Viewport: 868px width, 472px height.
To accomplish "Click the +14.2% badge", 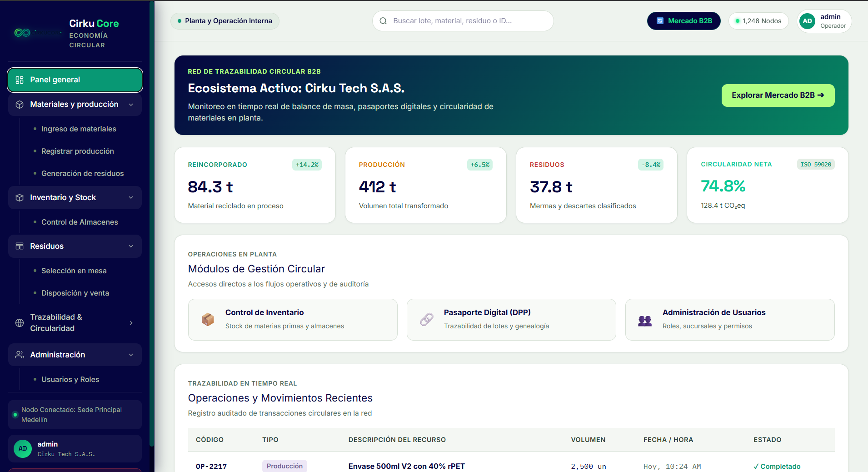I will pos(307,165).
